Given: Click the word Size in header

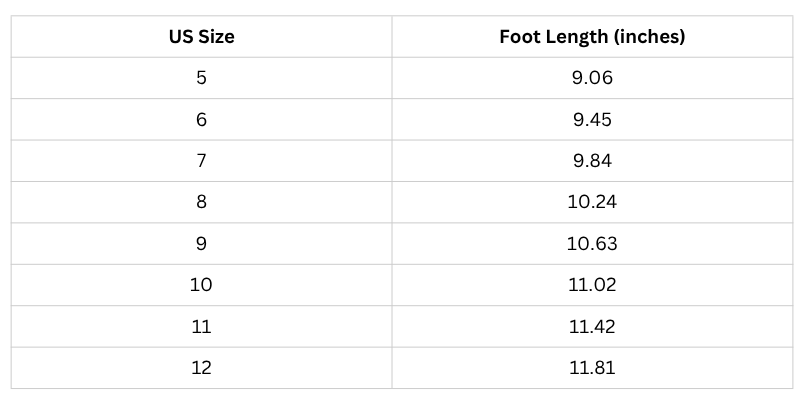Looking at the screenshot, I should point(216,37).
